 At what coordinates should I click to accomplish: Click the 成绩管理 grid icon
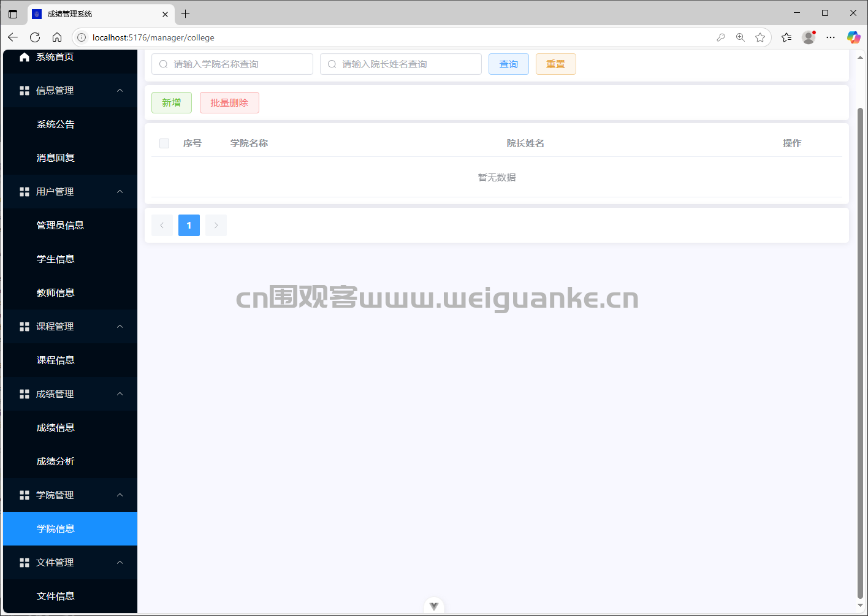25,394
